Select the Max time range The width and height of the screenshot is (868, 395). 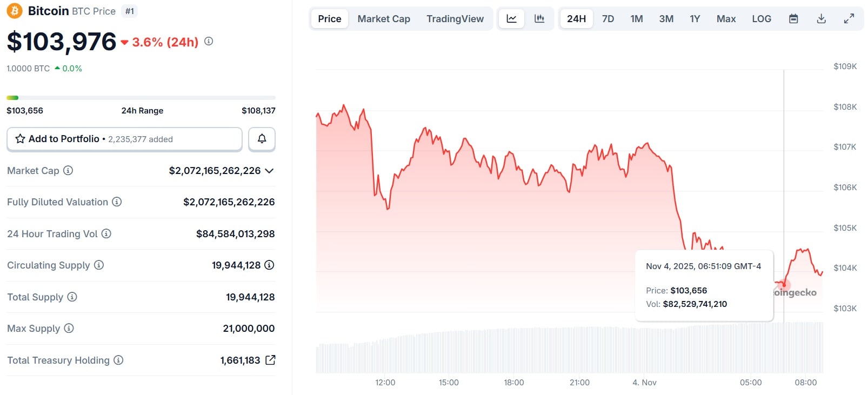click(x=726, y=19)
